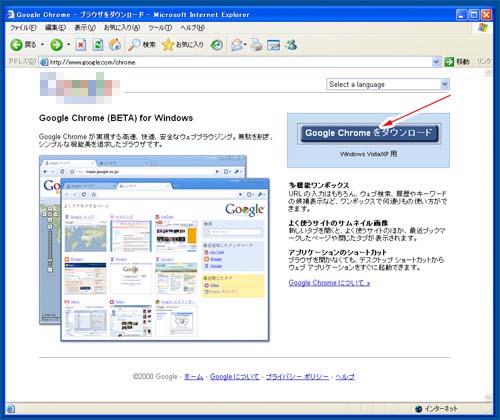Go to home page via house icon

(x=115, y=45)
